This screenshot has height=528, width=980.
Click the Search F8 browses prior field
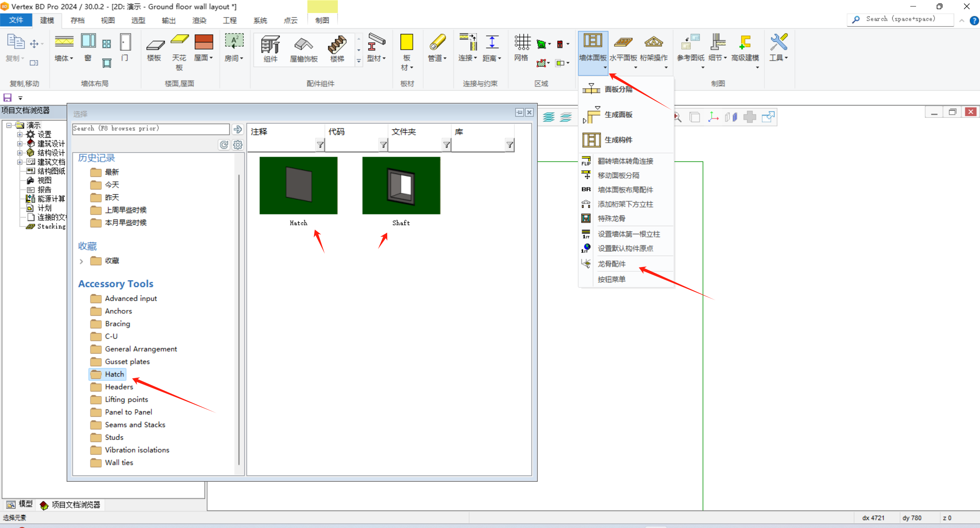coord(151,129)
